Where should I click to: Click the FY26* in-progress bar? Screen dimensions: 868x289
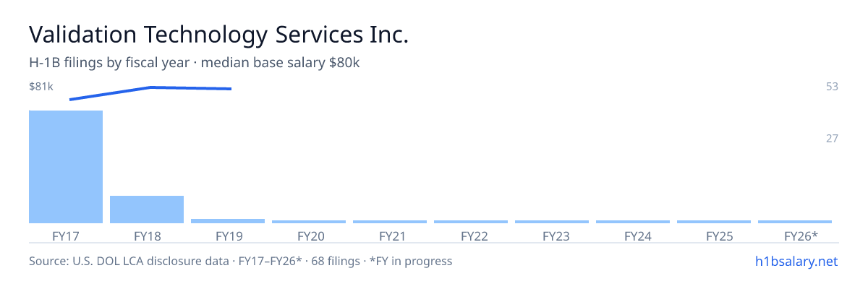coord(795,222)
